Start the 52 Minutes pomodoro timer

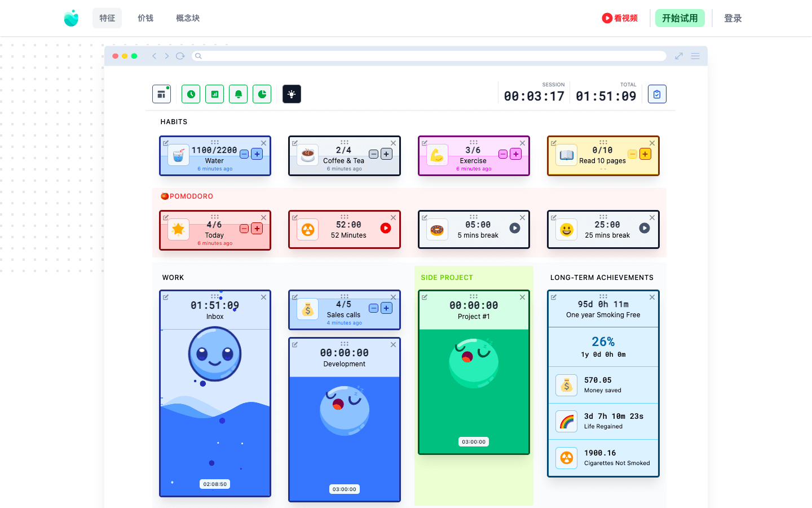pyautogui.click(x=386, y=228)
